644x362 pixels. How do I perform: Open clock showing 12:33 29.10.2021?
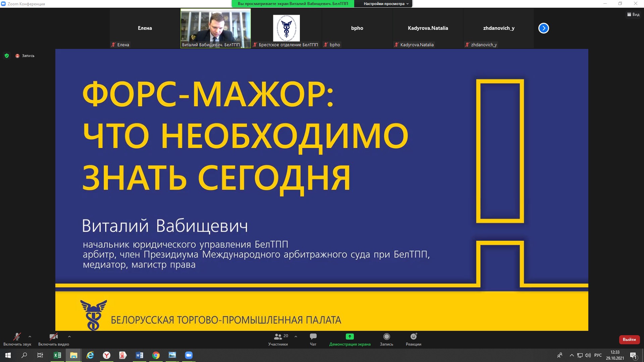coord(615,355)
